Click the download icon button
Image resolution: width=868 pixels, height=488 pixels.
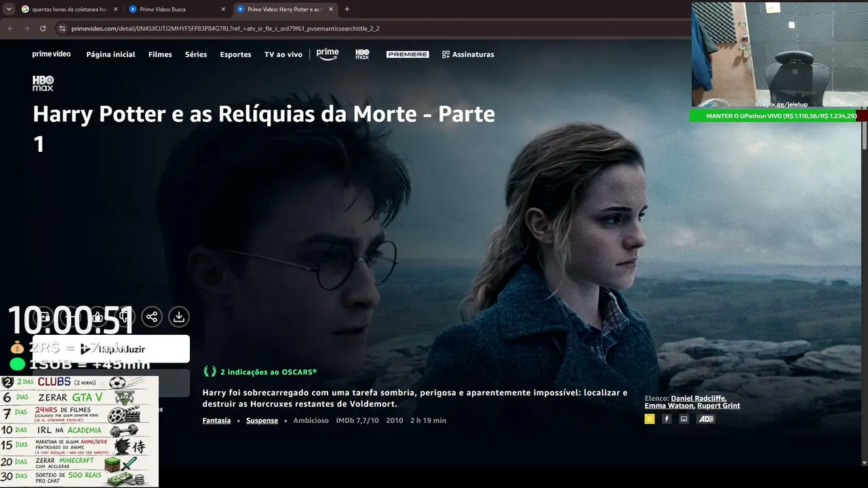tap(179, 317)
